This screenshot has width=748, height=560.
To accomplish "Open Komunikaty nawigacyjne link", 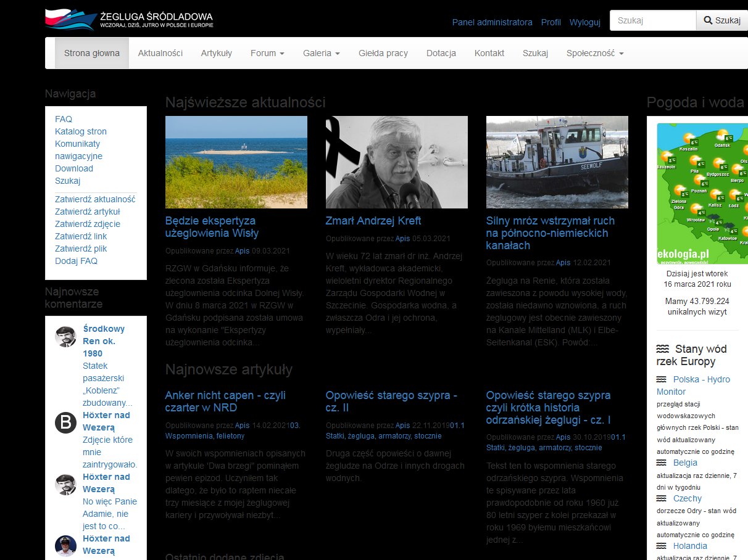I will pyautogui.click(x=79, y=150).
